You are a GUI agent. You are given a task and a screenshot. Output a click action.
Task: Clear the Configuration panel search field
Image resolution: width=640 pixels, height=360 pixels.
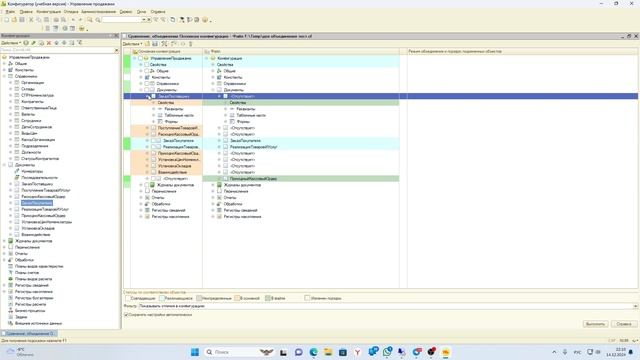click(x=116, y=50)
